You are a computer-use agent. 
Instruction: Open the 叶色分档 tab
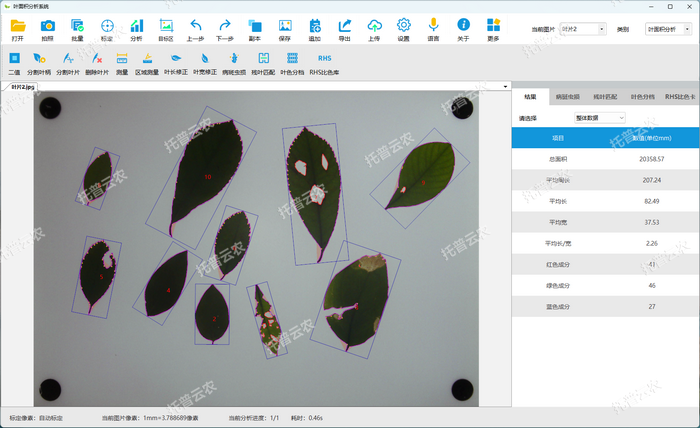(642, 97)
